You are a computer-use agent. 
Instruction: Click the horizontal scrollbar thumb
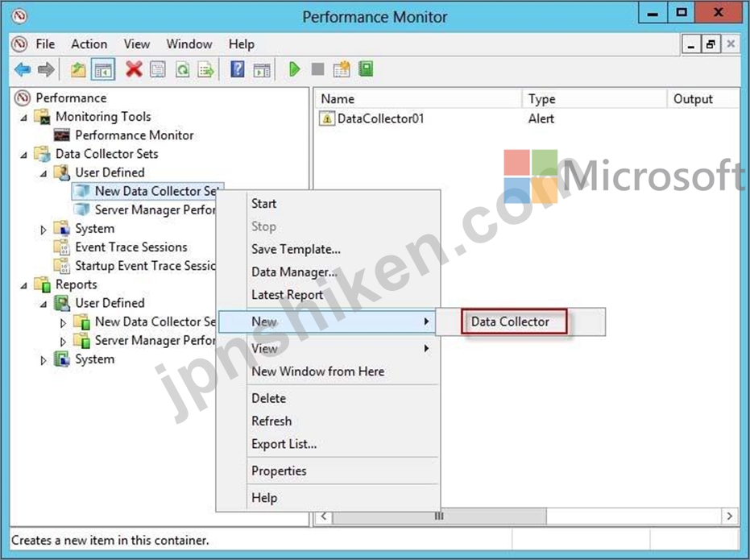[439, 516]
